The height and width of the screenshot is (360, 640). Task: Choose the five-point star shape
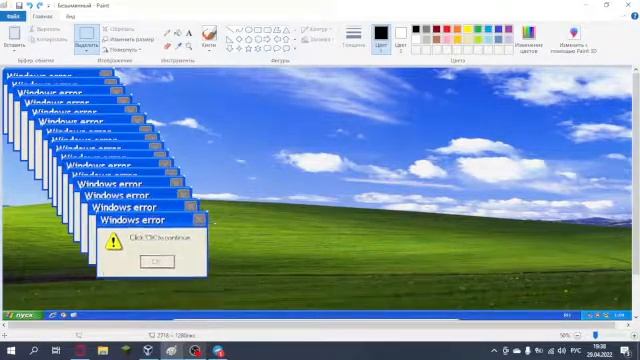249,49
